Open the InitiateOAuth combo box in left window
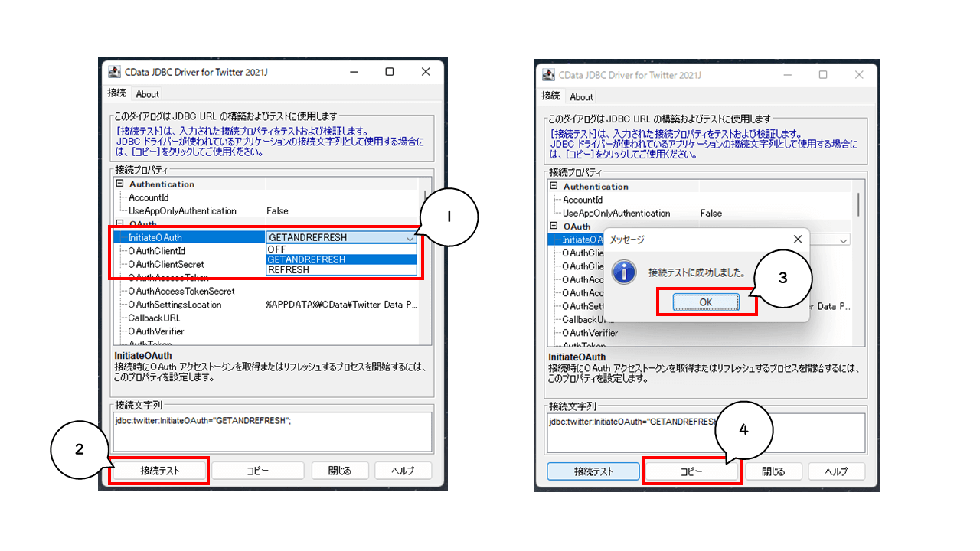The height and width of the screenshot is (551, 980). pyautogui.click(x=341, y=237)
